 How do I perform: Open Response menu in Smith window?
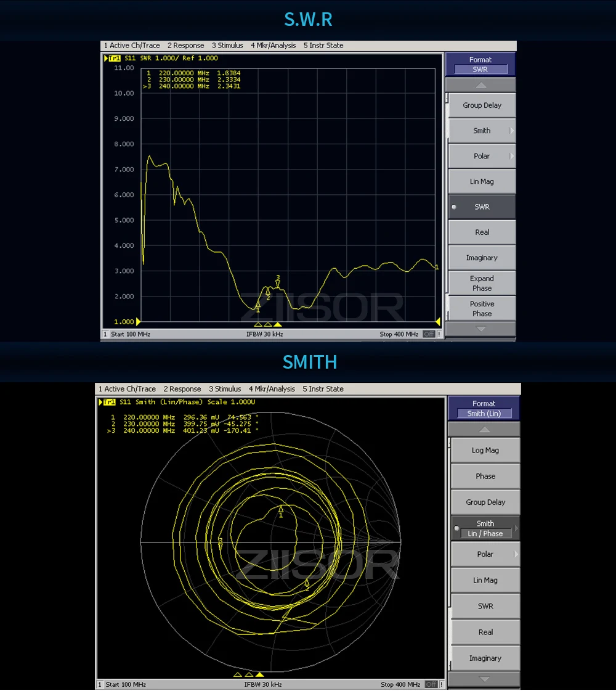coord(182,389)
